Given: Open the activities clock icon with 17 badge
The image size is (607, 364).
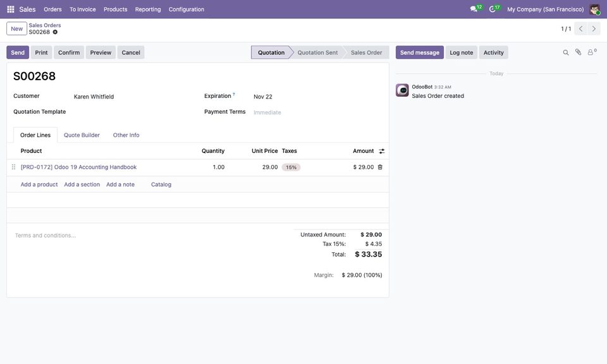Looking at the screenshot, I should pos(494,9).
